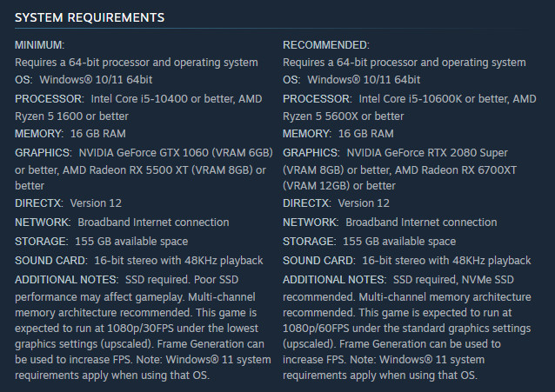Image resolution: width=555 pixels, height=392 pixels.
Task: Select the RECOMMENDED: label
Action: coord(326,45)
